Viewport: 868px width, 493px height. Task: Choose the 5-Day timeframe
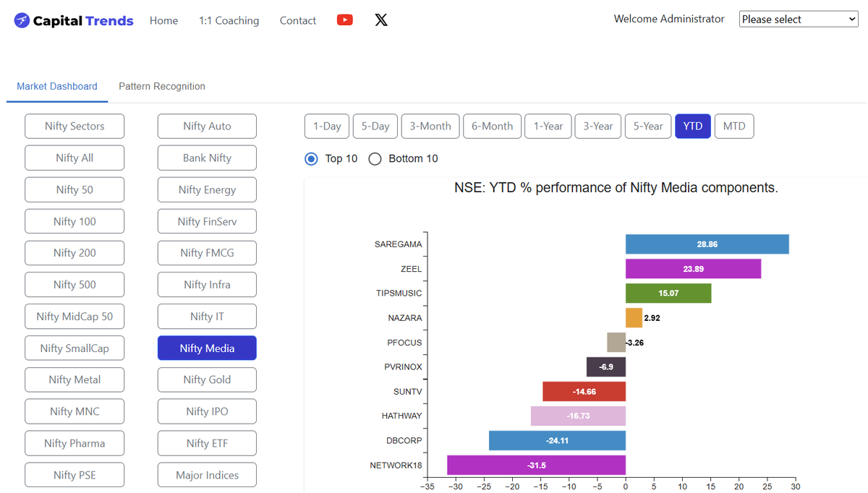(375, 126)
